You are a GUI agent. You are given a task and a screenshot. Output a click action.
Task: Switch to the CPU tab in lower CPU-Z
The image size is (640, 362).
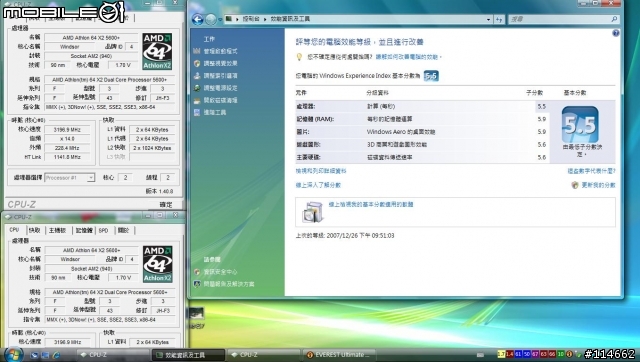click(15, 230)
